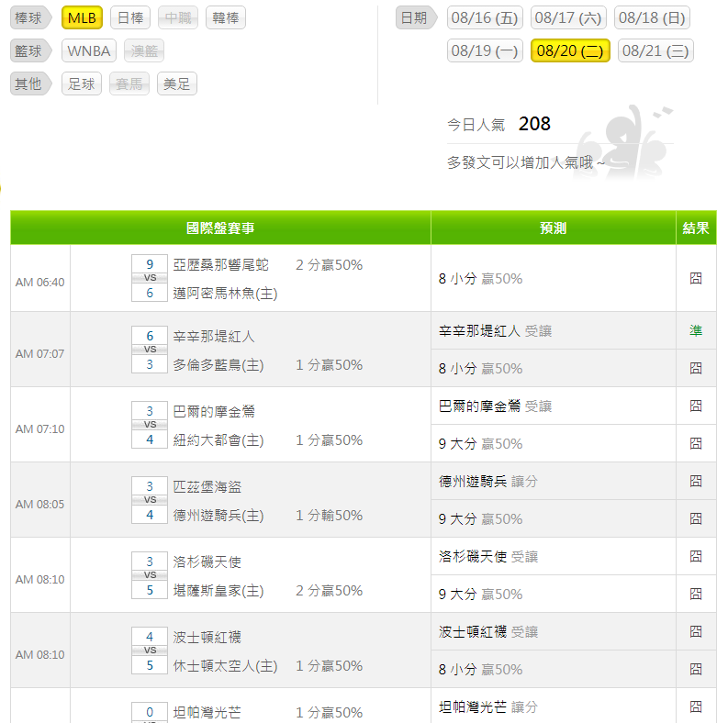Viewport: 728px width, 723px height.
Task: Select the MLB league button
Action: 82,18
